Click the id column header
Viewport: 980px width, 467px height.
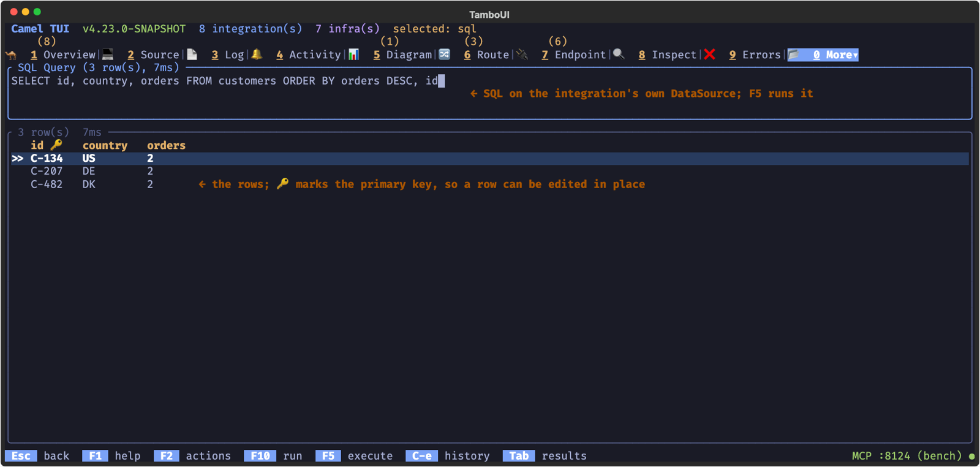coord(37,146)
